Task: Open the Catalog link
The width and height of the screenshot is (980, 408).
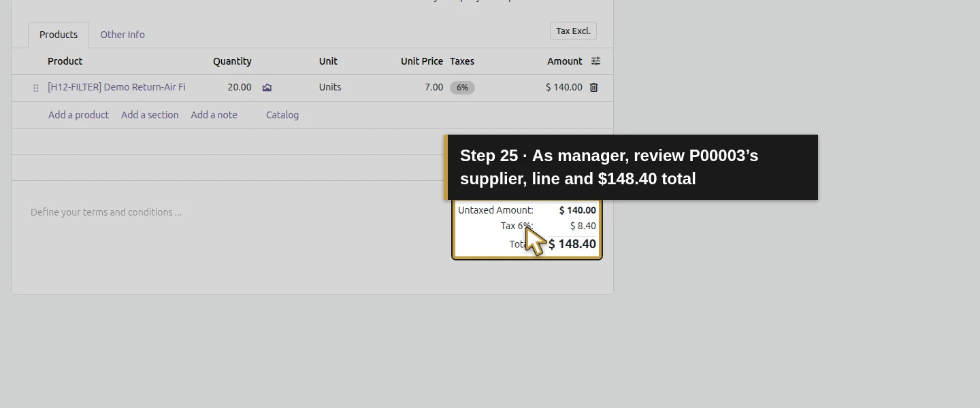Action: [282, 115]
